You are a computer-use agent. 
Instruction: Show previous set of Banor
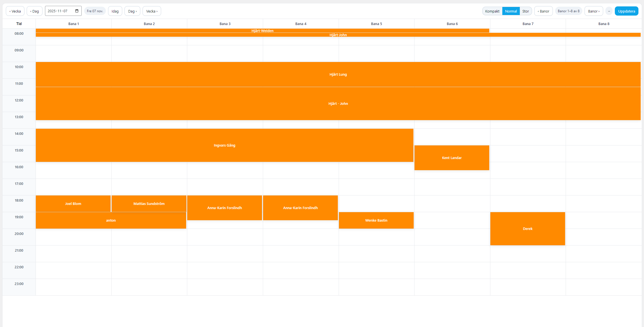(543, 11)
